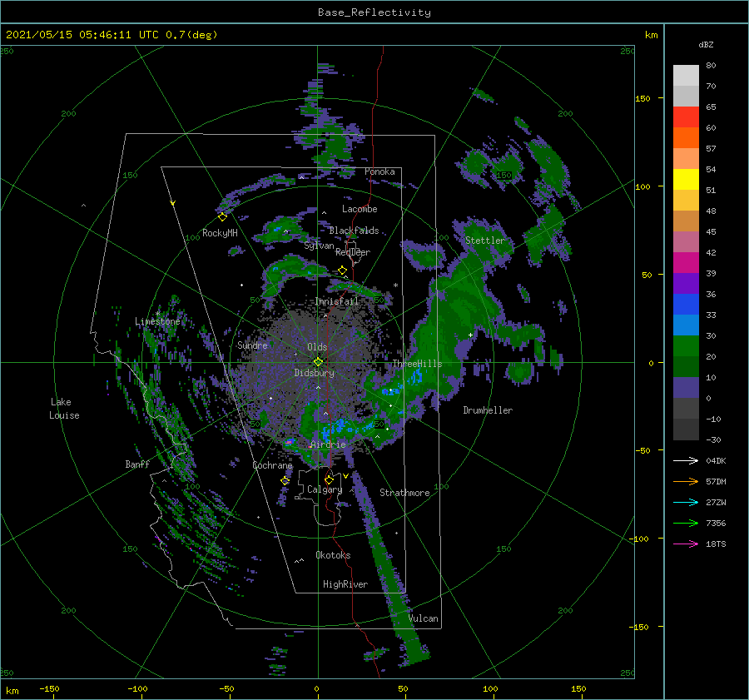This screenshot has height=700, width=749.
Task: Click the yellow diamond marker below RedDeer
Action: [x=342, y=271]
